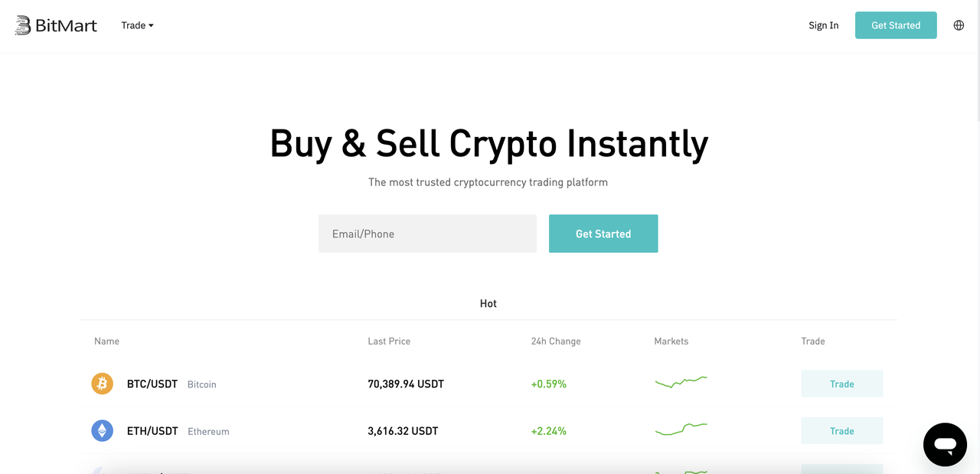This screenshot has width=980, height=474.
Task: Click the BitMart logo
Action: tap(55, 25)
